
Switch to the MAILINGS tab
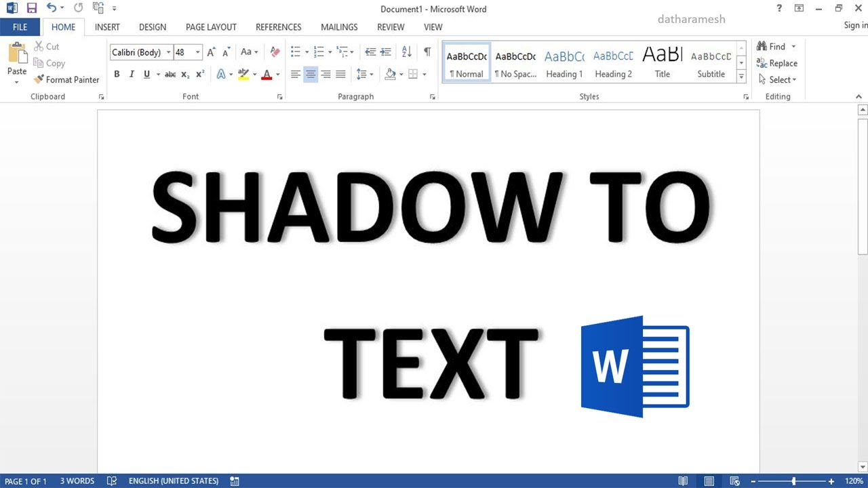pos(339,27)
